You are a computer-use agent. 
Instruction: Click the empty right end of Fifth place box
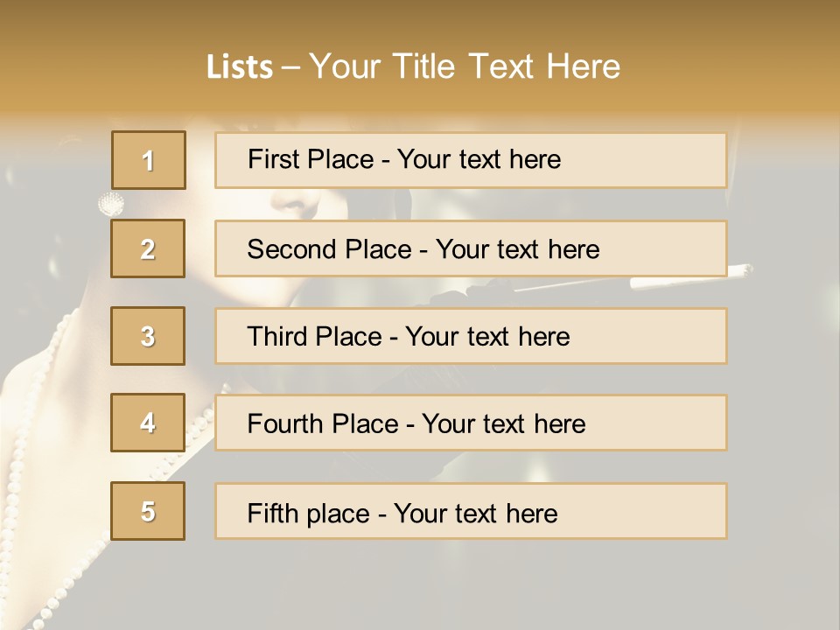(x=665, y=511)
